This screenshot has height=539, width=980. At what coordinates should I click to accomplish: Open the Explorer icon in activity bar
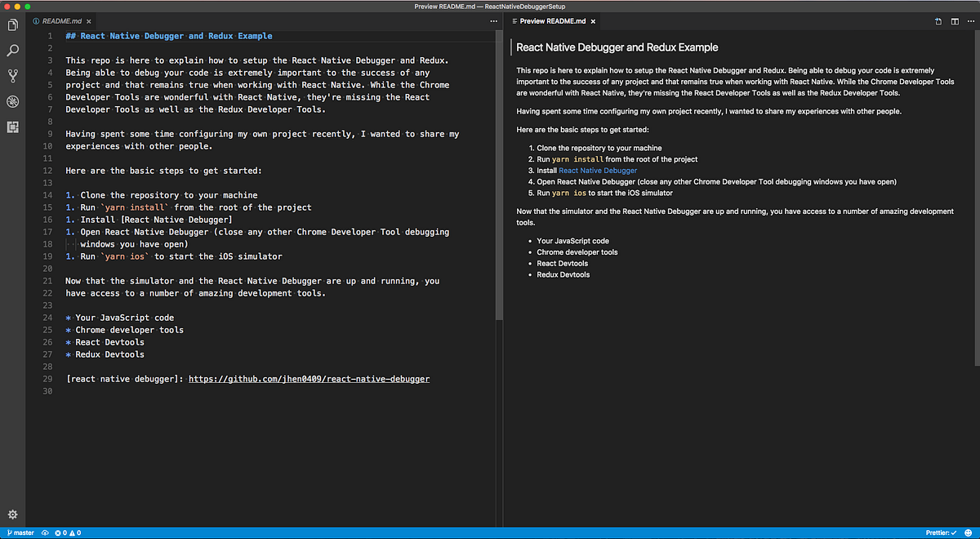click(11, 24)
